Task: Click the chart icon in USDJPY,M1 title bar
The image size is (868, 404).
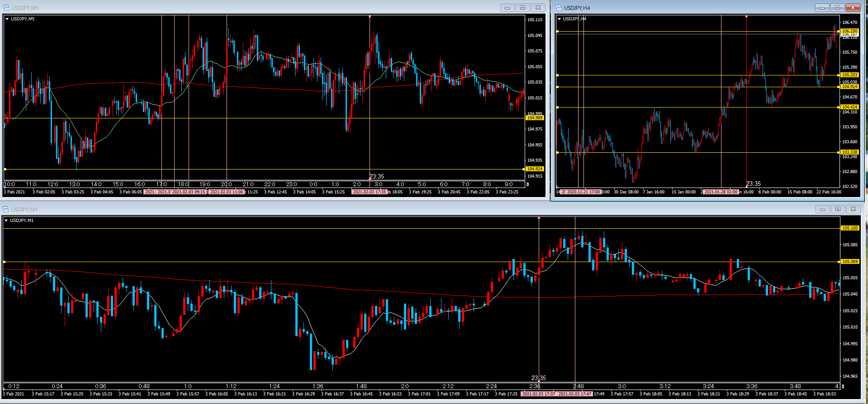Action: coord(6,209)
